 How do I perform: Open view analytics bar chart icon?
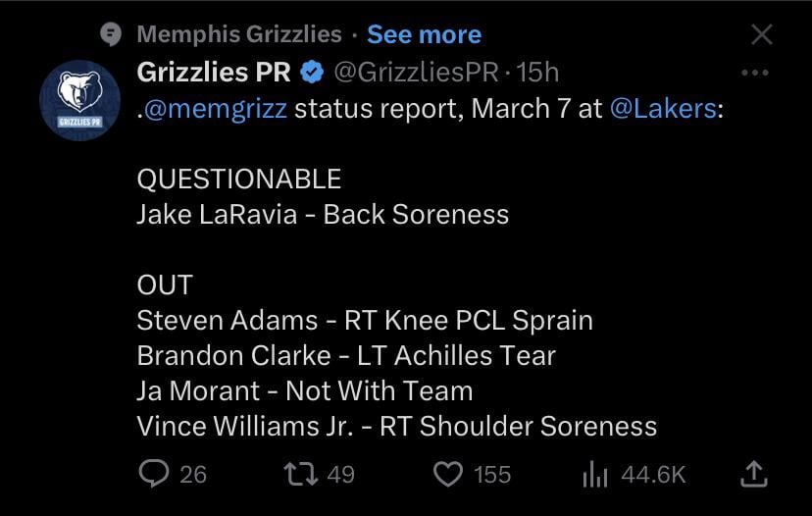596,475
